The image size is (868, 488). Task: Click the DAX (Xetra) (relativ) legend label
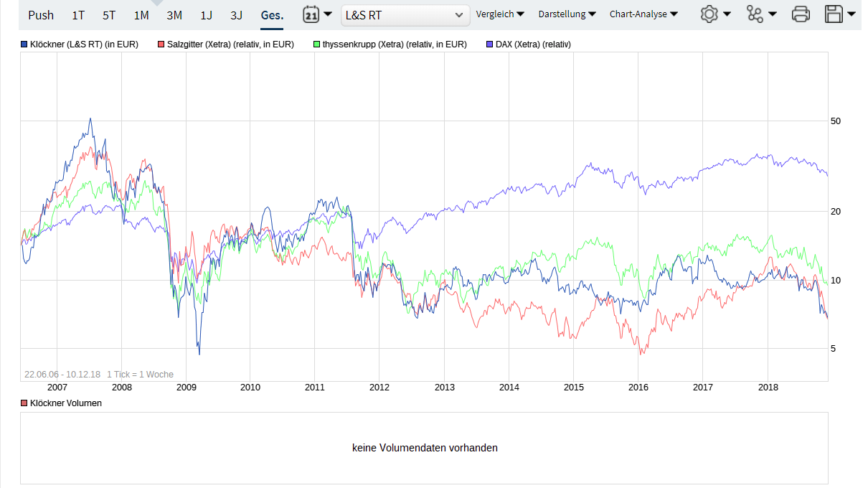[533, 44]
